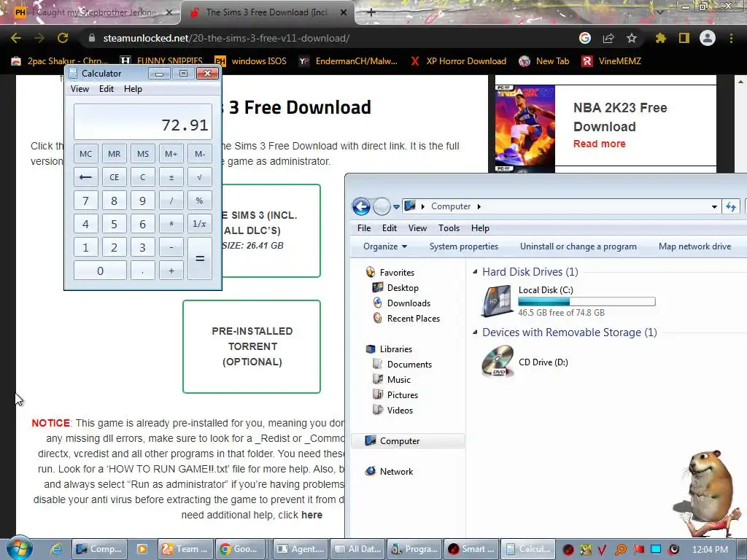Select the CD Drive (D:) icon

498,362
